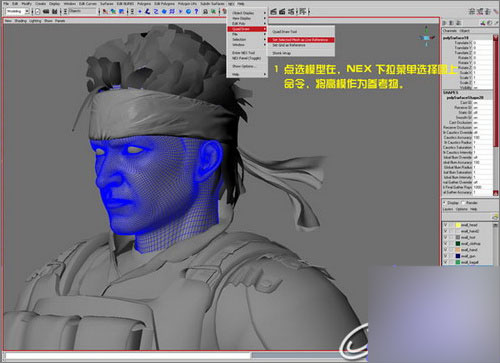500x363 pixels.
Task: Click the layer list vertical scrollbar
Action: pyautogui.click(x=496, y=243)
